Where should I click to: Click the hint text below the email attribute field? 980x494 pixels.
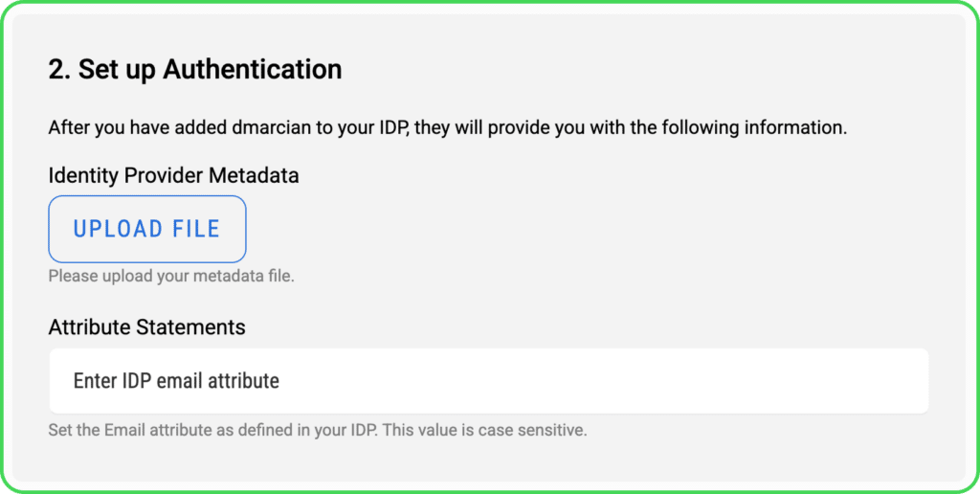317,430
